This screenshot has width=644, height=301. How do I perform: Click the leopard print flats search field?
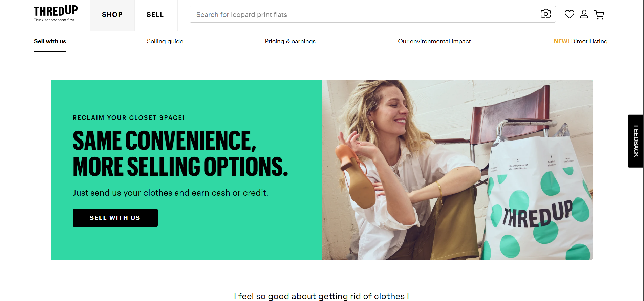339,14
